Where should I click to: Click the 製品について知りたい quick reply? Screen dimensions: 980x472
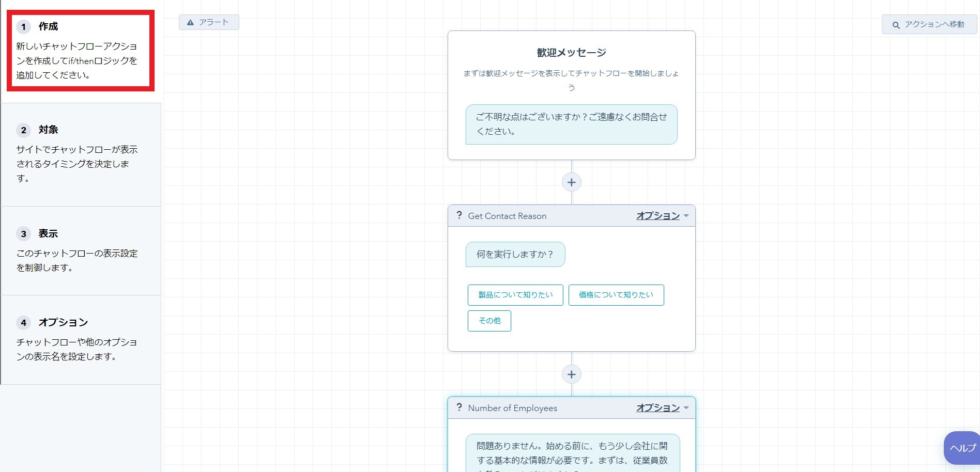tap(515, 295)
